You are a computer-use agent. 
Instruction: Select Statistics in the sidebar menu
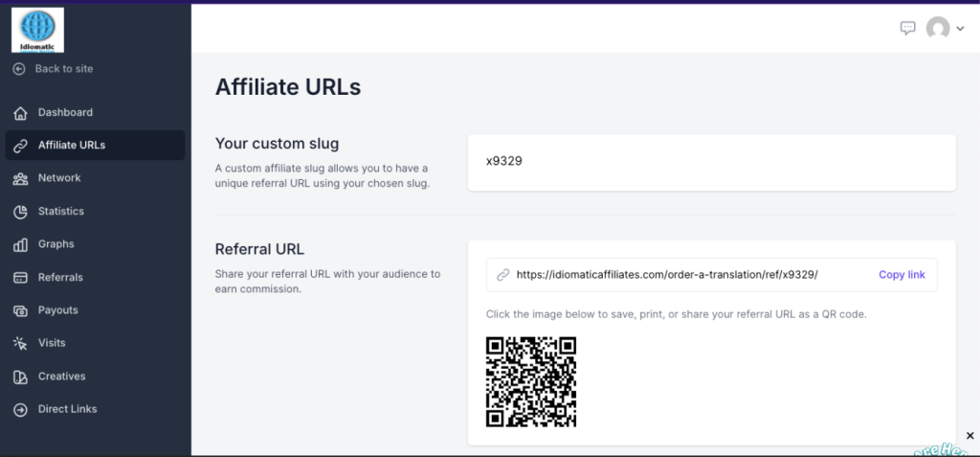tap(61, 212)
